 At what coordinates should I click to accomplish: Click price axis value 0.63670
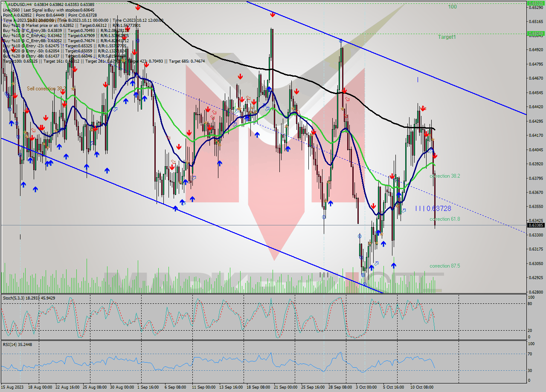(536, 192)
